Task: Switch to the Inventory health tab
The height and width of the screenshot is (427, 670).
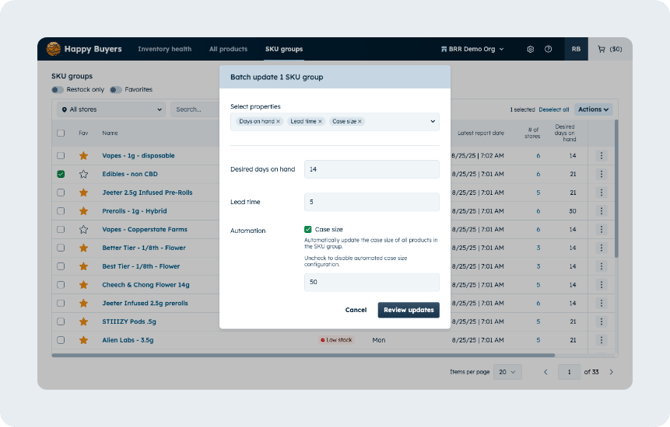Action: coord(165,49)
